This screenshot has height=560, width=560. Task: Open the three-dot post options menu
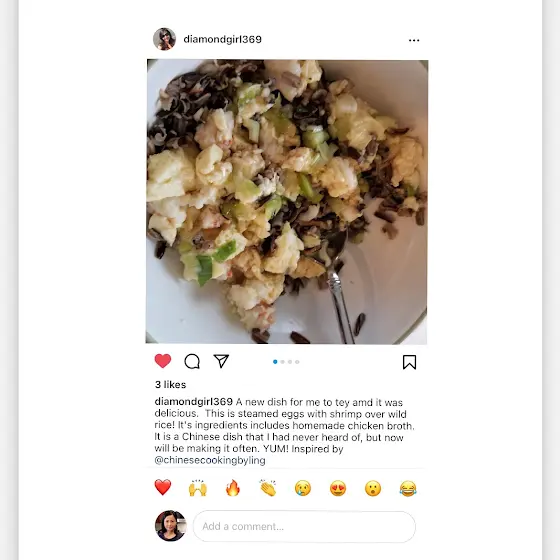(414, 40)
